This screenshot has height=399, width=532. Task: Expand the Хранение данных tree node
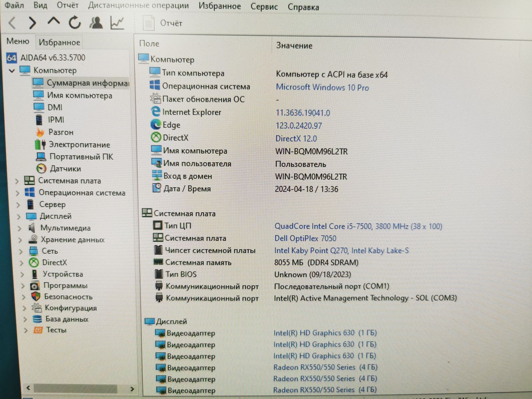click(20, 240)
